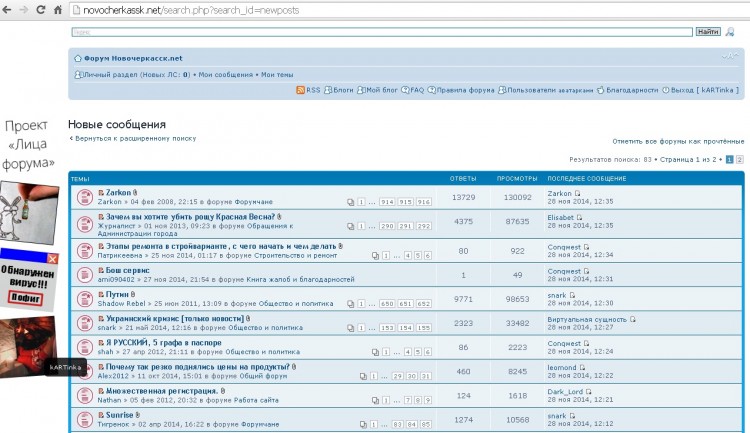Open Мой блог menu item
Viewport: 750px width, 433px height.
pos(377,90)
